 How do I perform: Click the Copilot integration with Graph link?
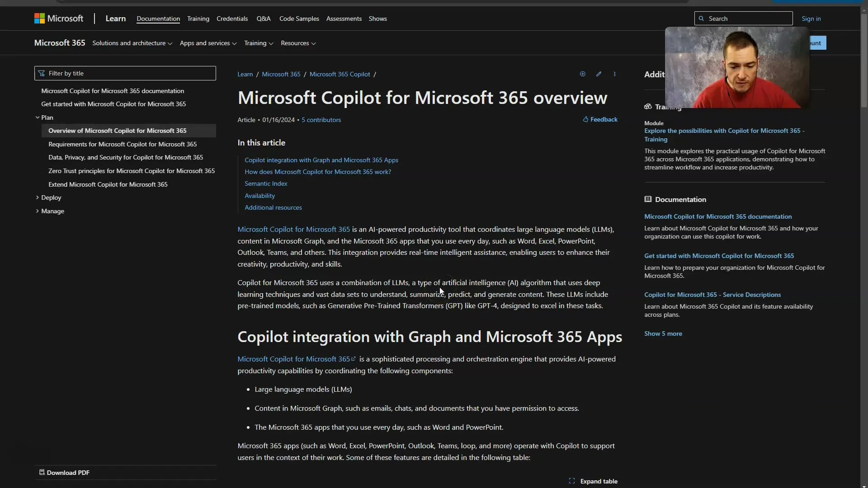(x=321, y=160)
